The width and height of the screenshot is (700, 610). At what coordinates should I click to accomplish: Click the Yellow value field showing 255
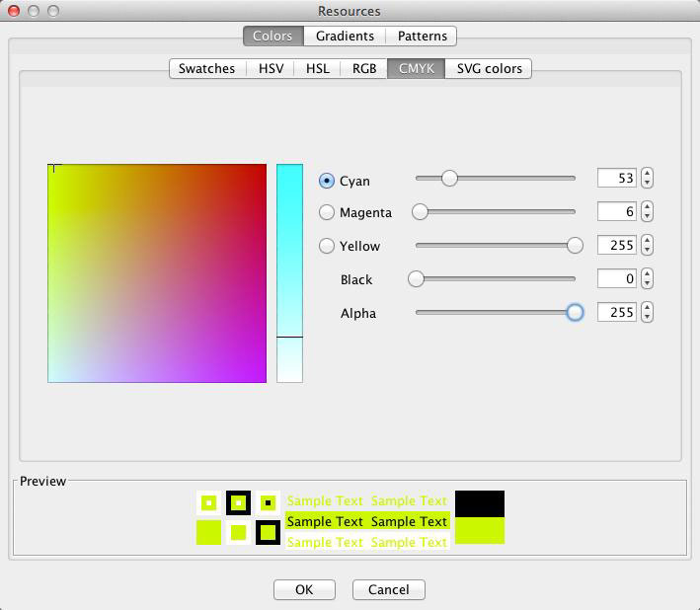click(x=616, y=245)
